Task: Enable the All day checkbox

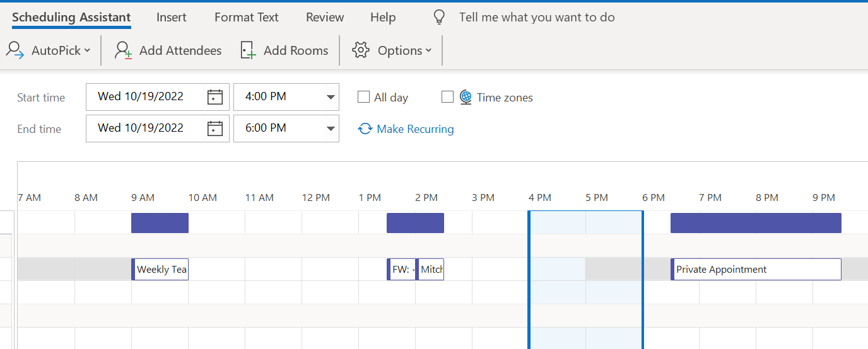Action: tap(363, 97)
